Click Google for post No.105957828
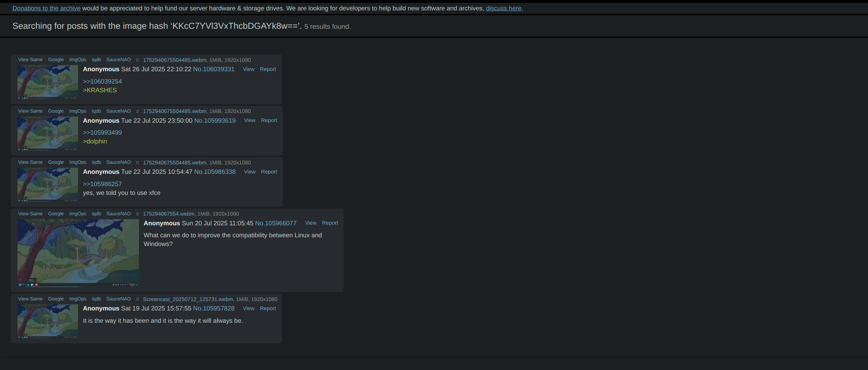This screenshot has height=370, width=868. click(x=56, y=299)
